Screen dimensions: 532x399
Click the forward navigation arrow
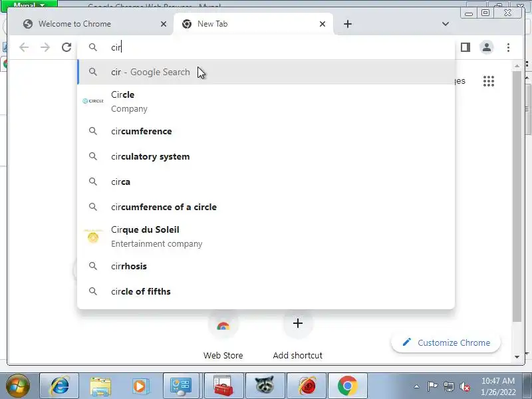pyautogui.click(x=45, y=47)
